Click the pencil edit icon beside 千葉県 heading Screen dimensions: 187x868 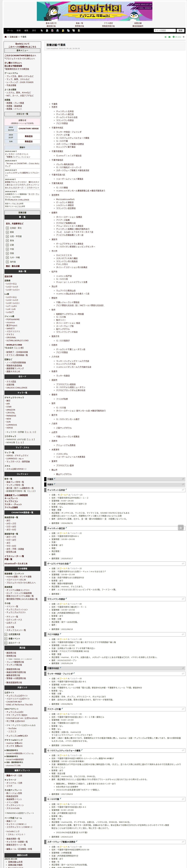pyautogui.click(x=54, y=478)
